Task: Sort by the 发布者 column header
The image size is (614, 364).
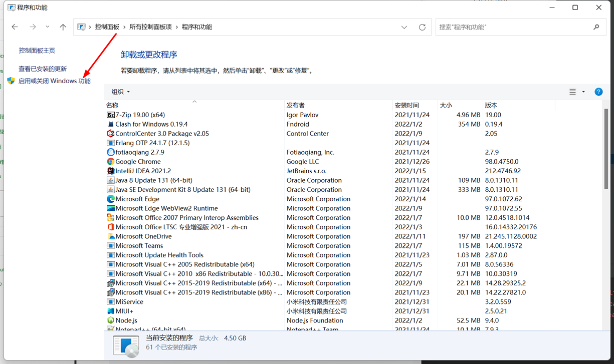Action: [x=339, y=105]
